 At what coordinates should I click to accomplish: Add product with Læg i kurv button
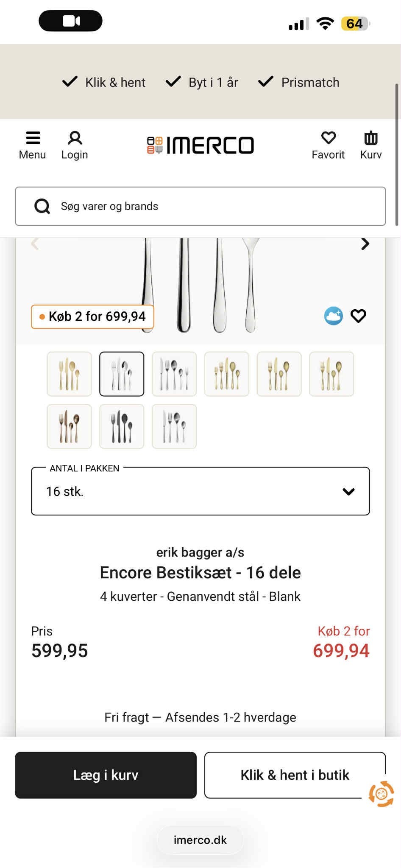pos(106,775)
